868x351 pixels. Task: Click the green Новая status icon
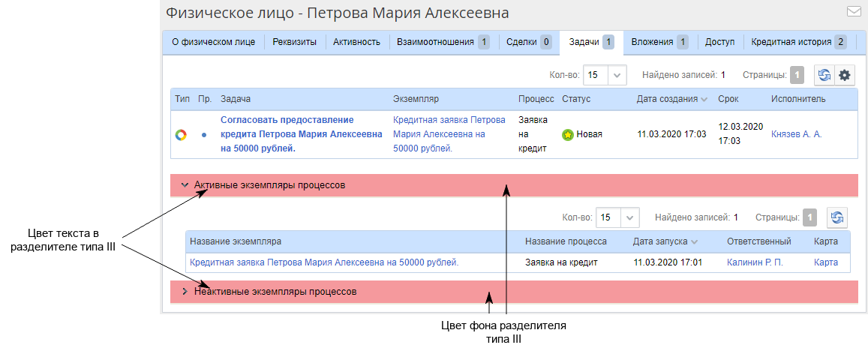point(568,135)
